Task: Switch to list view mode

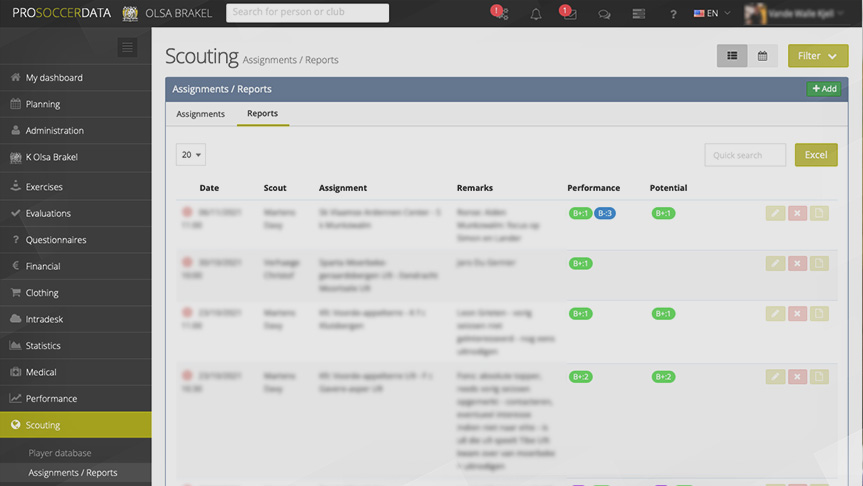Action: (732, 56)
